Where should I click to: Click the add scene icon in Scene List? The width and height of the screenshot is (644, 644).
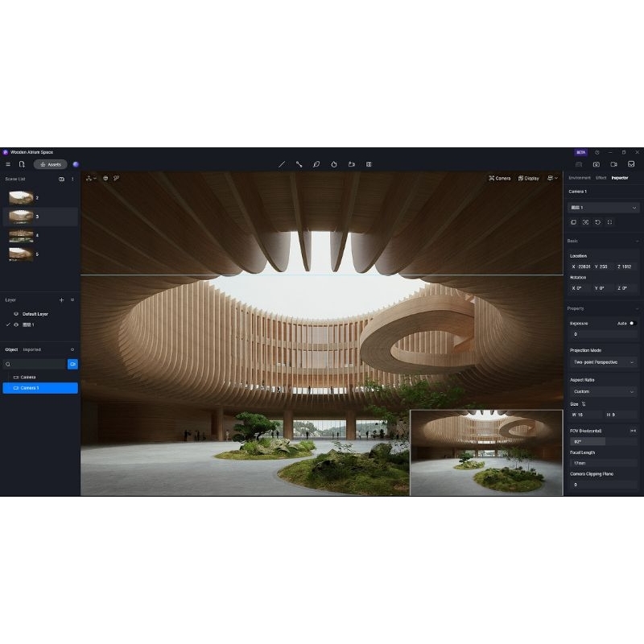61,179
